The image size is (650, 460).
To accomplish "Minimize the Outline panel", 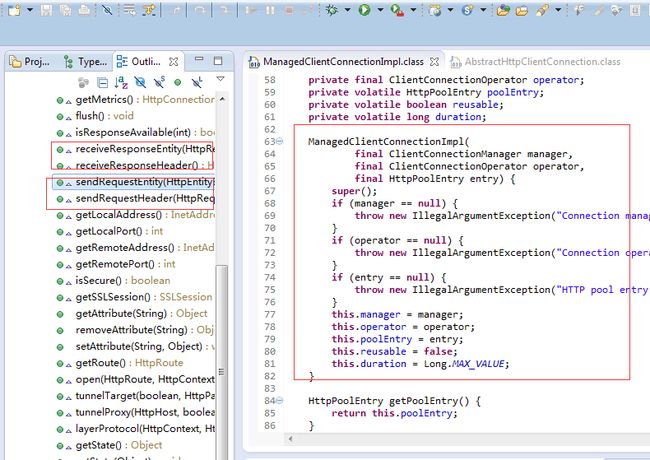I will (199, 59).
